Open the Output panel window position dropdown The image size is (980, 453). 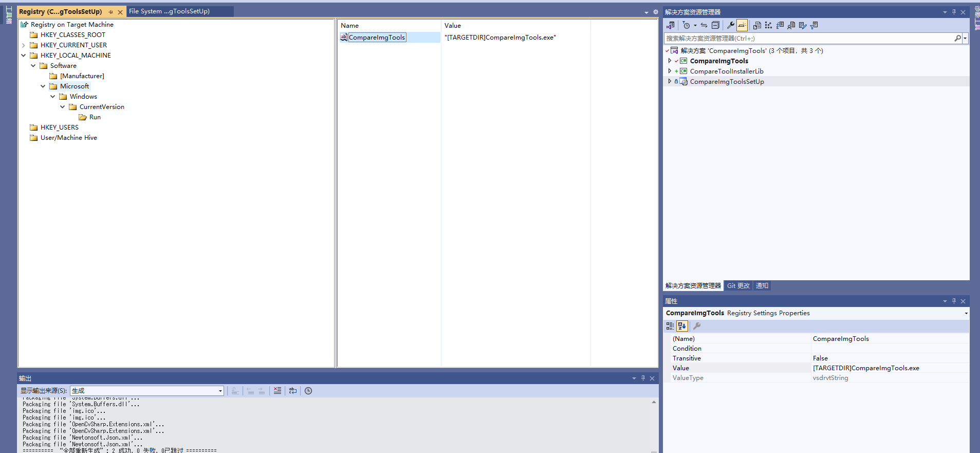[634, 378]
